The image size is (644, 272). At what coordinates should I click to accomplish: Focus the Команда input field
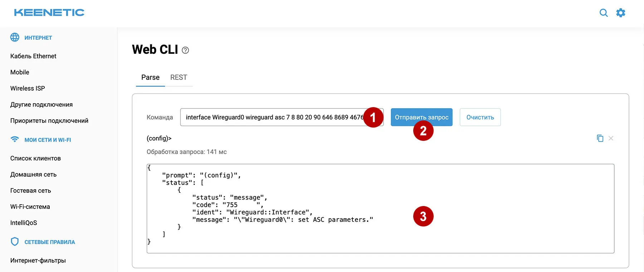(x=272, y=117)
